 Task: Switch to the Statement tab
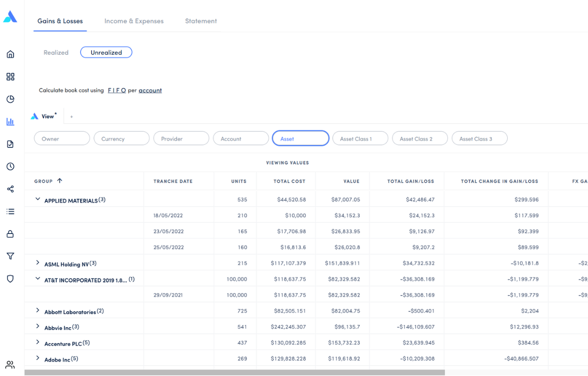pos(201,21)
